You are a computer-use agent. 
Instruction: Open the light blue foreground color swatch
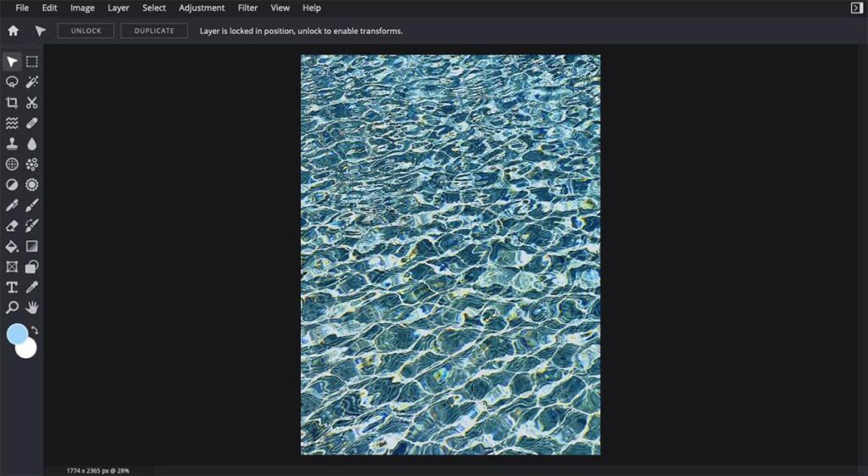[16, 333]
